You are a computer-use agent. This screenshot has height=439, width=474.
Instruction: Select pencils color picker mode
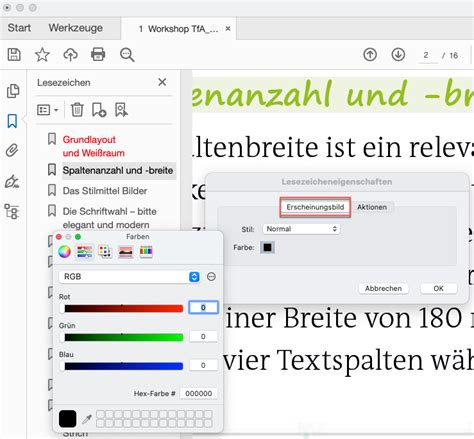coord(146,251)
